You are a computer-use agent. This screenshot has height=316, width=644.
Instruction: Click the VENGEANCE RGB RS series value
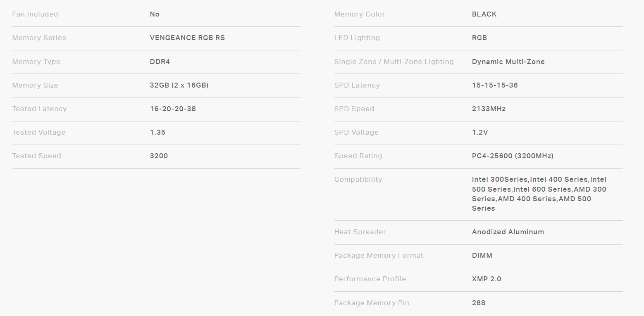[x=187, y=38]
